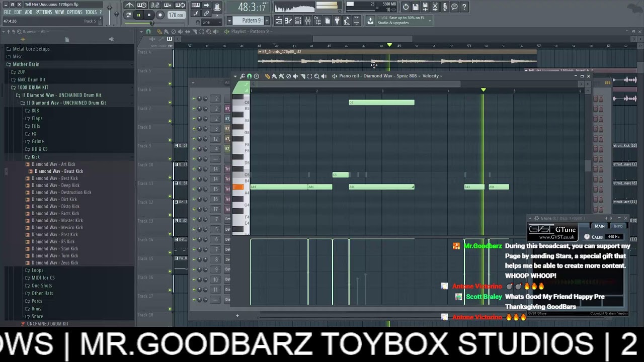644x362 pixels.
Task: Mute channel routed to mixer track 16
Action: pos(194,199)
